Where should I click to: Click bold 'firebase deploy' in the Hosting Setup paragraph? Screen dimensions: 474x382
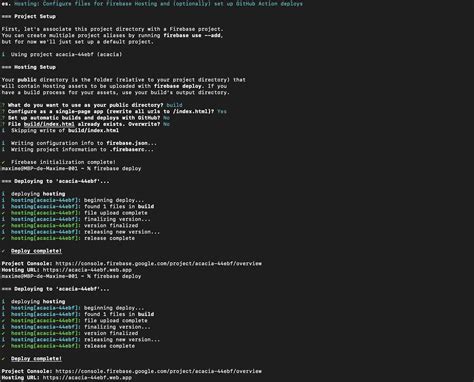(x=178, y=86)
